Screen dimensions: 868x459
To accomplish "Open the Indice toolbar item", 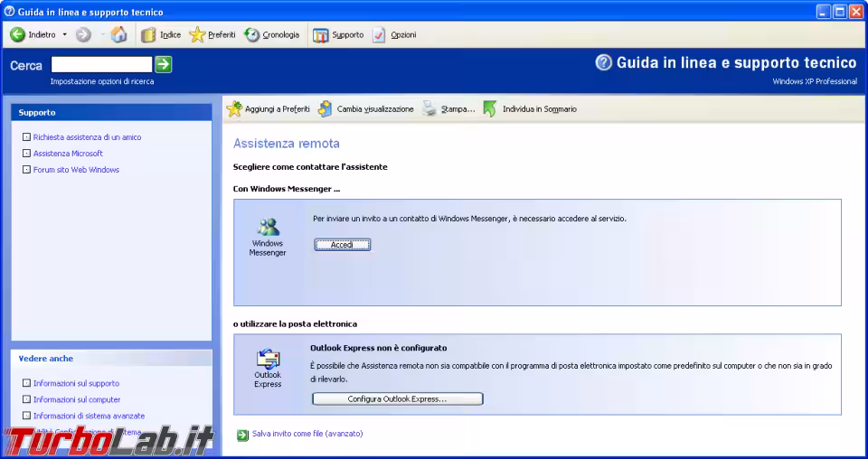I will point(161,35).
